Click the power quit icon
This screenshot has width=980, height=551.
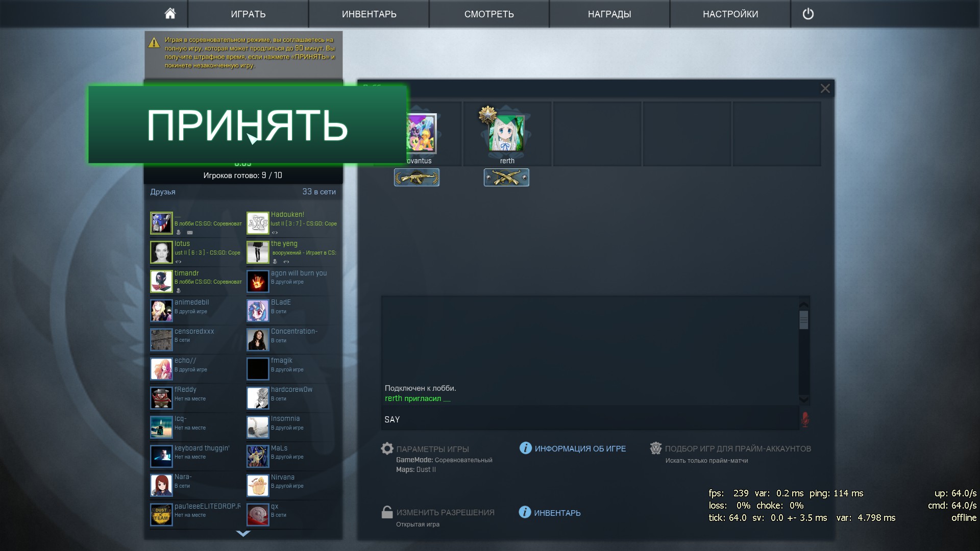point(808,14)
